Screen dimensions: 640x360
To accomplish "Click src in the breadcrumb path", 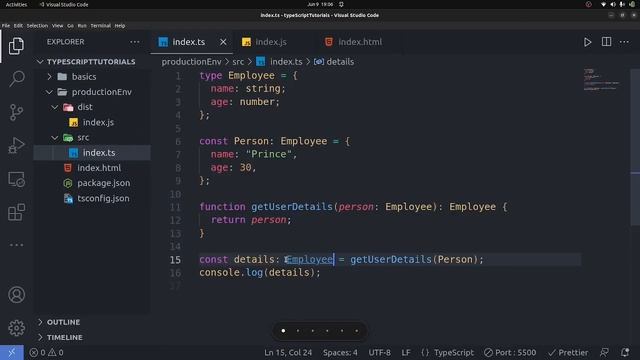I will point(238,62).
